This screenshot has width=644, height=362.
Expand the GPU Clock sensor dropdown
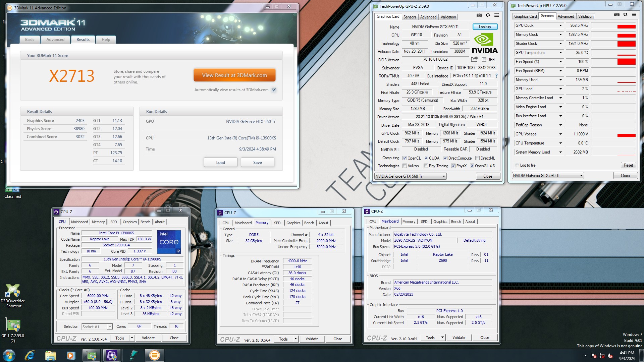coord(560,25)
